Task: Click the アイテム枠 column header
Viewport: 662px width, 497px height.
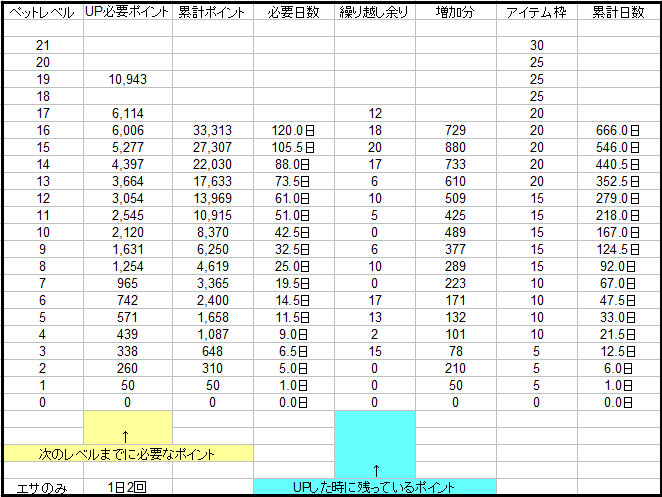Action: point(537,12)
